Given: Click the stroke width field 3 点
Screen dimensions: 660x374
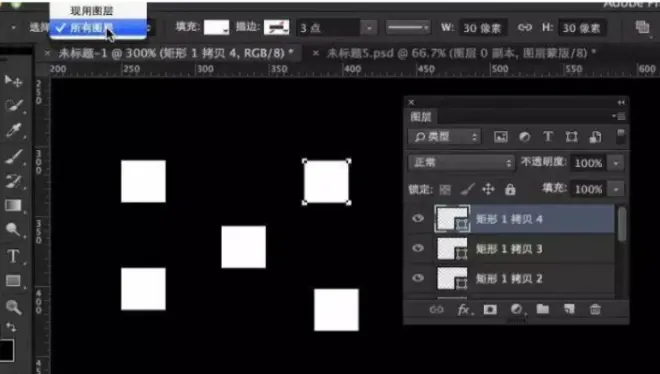Looking at the screenshot, I should [328, 28].
